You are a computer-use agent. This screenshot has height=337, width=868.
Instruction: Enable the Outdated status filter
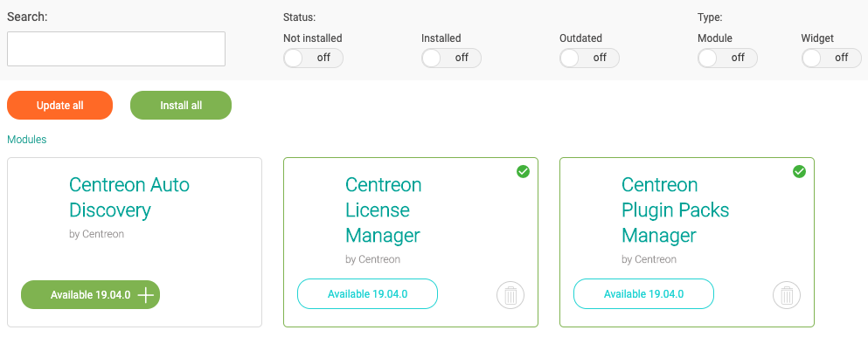click(589, 58)
